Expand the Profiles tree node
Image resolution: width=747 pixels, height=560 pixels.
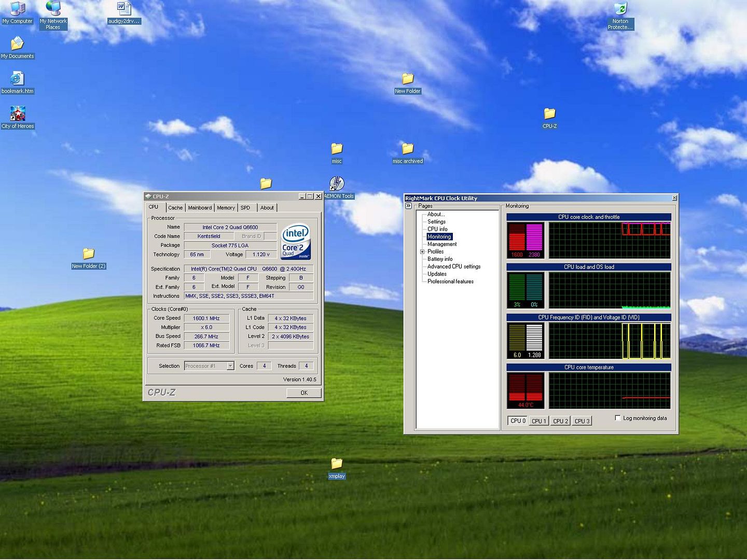click(422, 252)
